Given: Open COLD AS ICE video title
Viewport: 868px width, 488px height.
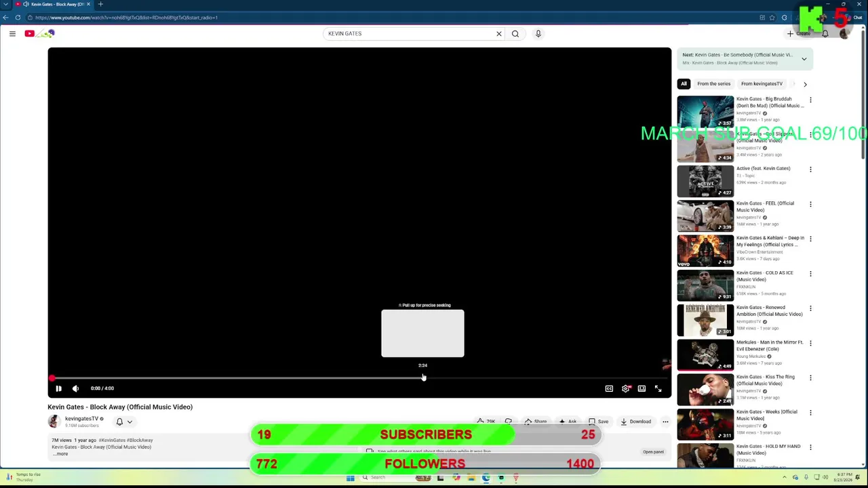Looking at the screenshot, I should pyautogui.click(x=765, y=276).
